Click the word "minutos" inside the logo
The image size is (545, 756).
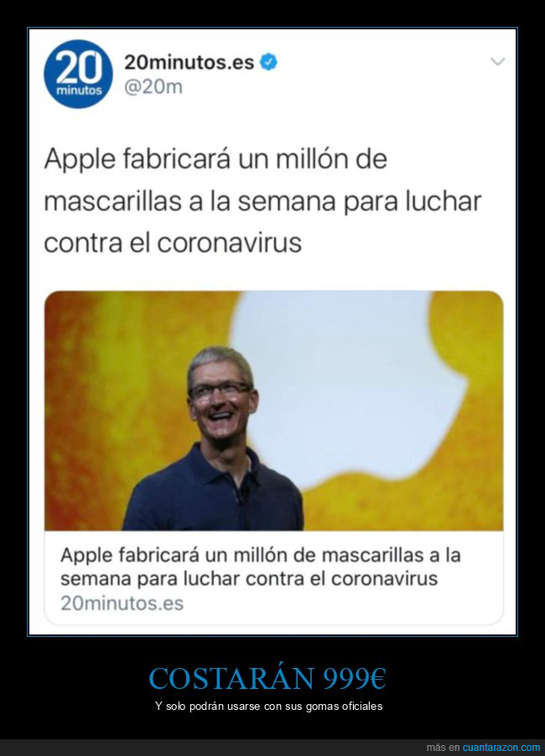(79, 91)
